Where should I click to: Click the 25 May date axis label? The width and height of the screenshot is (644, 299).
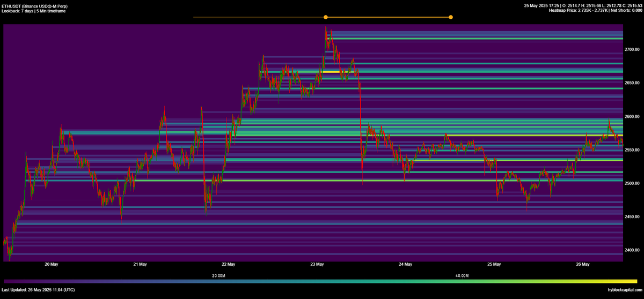click(x=494, y=264)
